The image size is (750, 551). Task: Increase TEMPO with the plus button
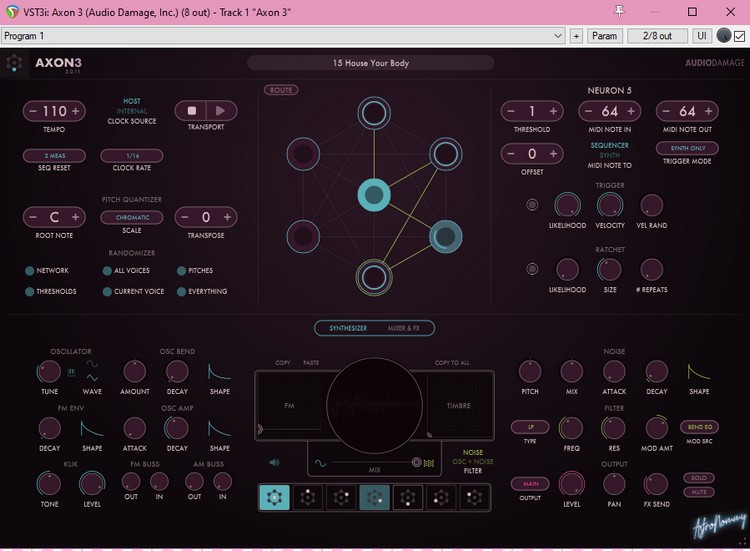[x=76, y=111]
